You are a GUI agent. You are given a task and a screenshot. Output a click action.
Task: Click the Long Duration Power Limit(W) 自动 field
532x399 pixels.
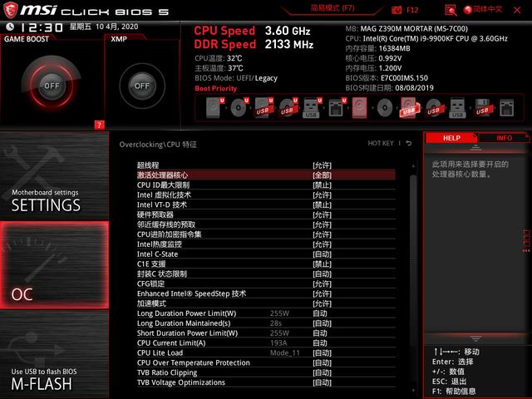click(x=320, y=313)
